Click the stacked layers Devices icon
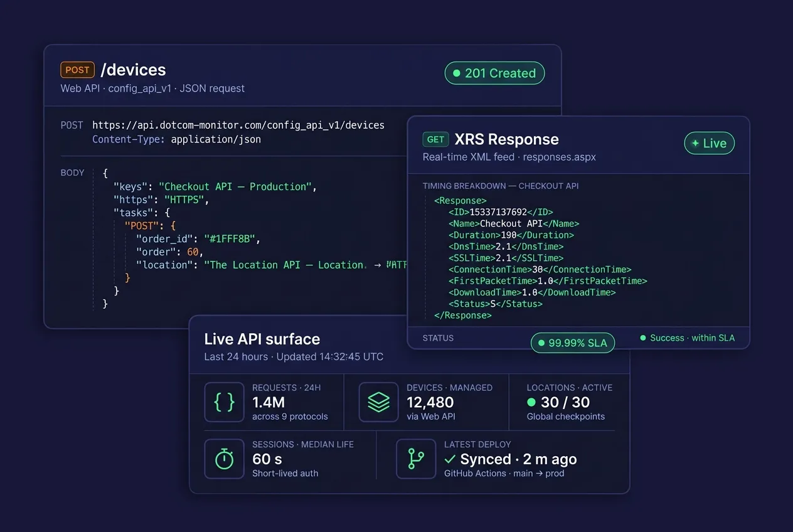Screen dimensions: 793x532 [x=378, y=402]
